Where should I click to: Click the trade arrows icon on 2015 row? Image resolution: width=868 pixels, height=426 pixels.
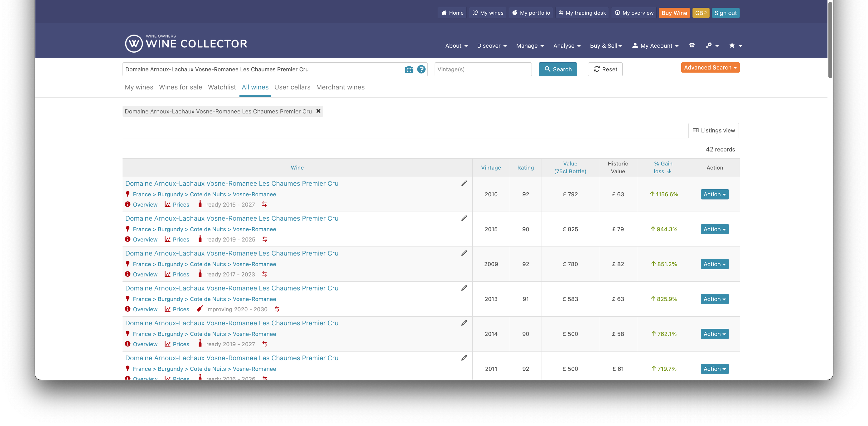point(265,239)
